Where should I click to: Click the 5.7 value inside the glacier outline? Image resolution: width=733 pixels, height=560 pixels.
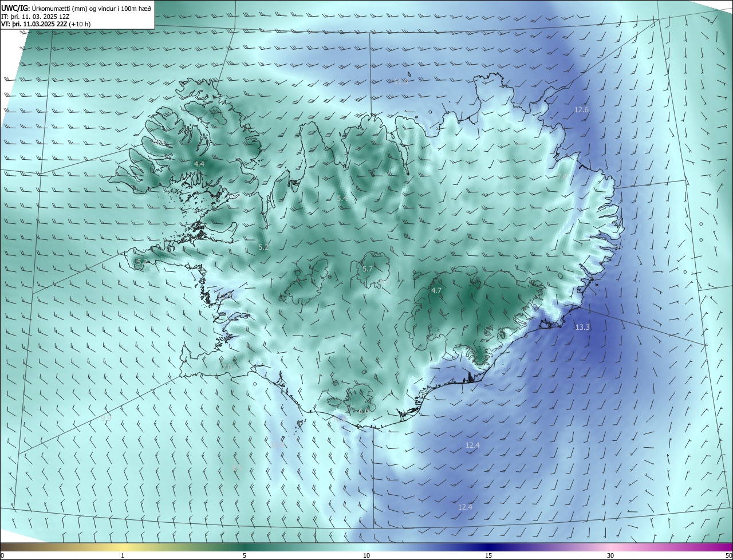pos(368,269)
